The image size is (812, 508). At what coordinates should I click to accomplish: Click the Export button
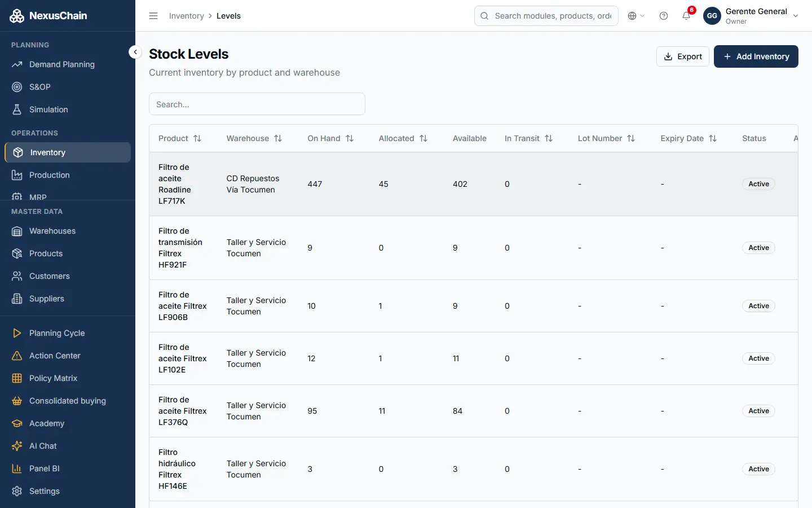683,56
